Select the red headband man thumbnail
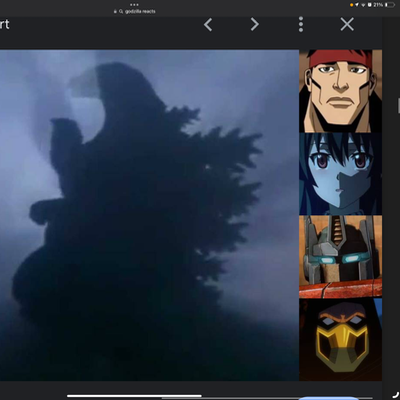Screen dimensions: 400x400 [340, 91]
